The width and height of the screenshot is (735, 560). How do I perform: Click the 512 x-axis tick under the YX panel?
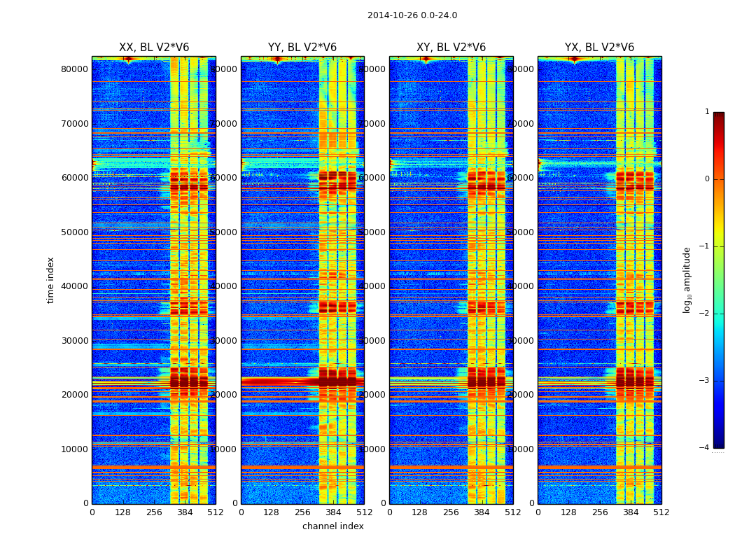[x=661, y=512]
